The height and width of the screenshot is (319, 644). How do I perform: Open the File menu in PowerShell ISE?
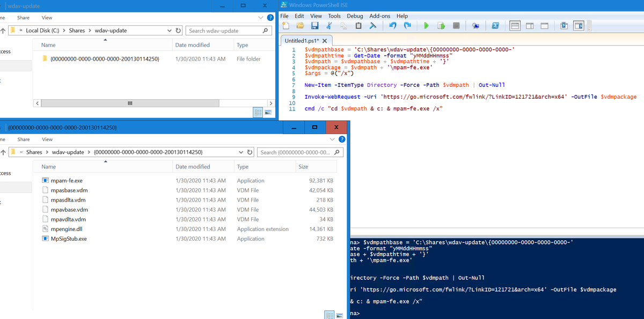(284, 16)
